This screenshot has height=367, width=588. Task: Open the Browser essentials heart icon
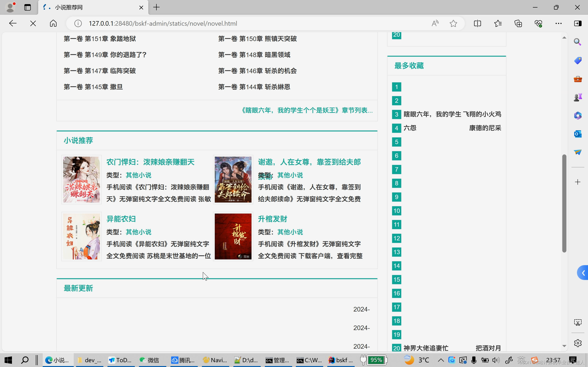click(538, 23)
